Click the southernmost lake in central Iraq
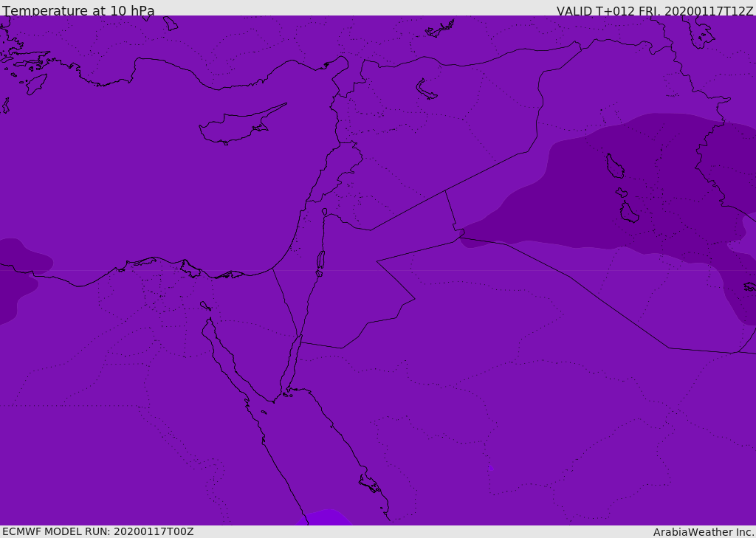Viewport: 756px width, 538px height. click(x=628, y=213)
